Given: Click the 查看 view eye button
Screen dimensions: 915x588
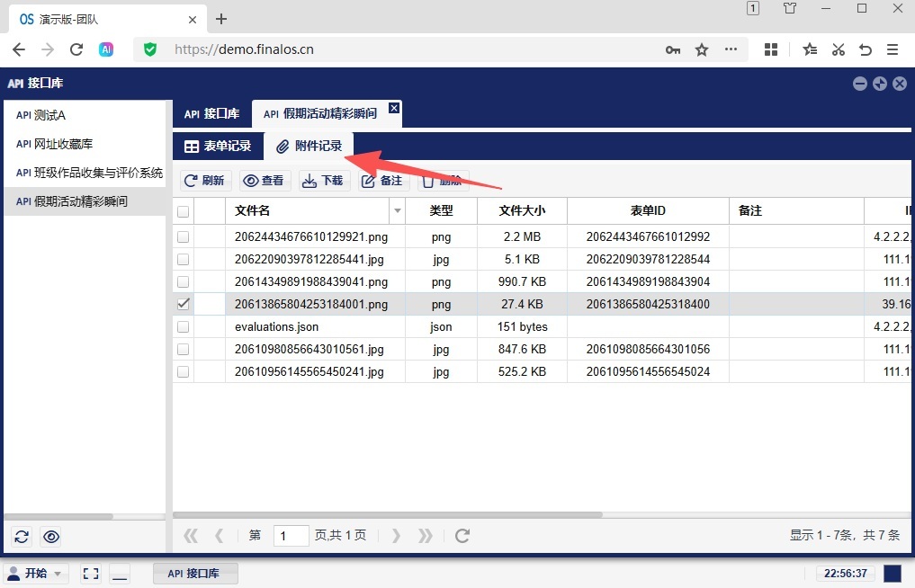Looking at the screenshot, I should 265,181.
